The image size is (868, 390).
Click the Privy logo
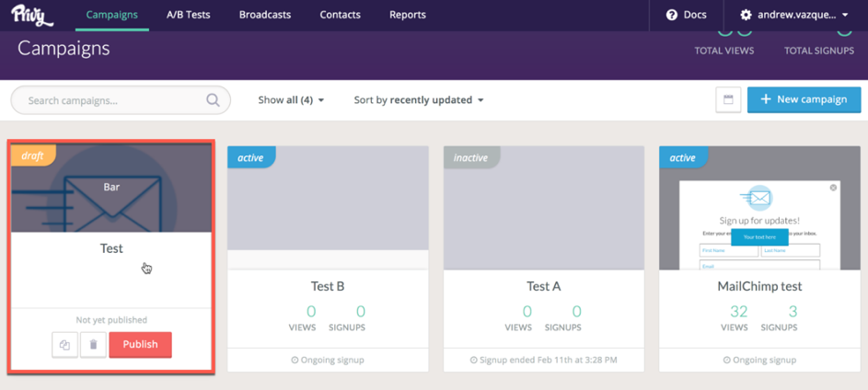click(x=33, y=15)
